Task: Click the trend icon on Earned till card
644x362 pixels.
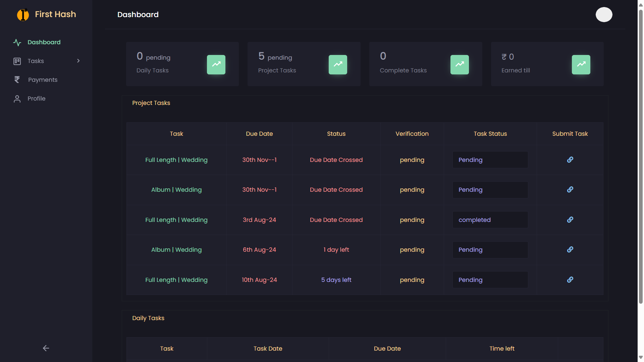Action: pyautogui.click(x=581, y=64)
